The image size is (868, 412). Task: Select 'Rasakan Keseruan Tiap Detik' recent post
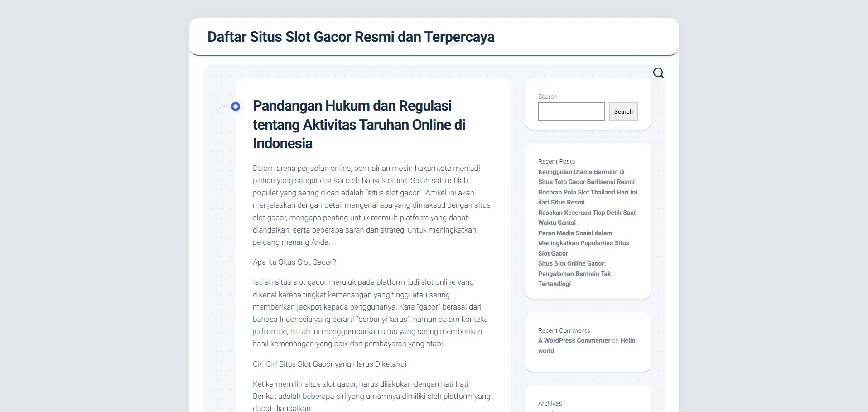587,218
